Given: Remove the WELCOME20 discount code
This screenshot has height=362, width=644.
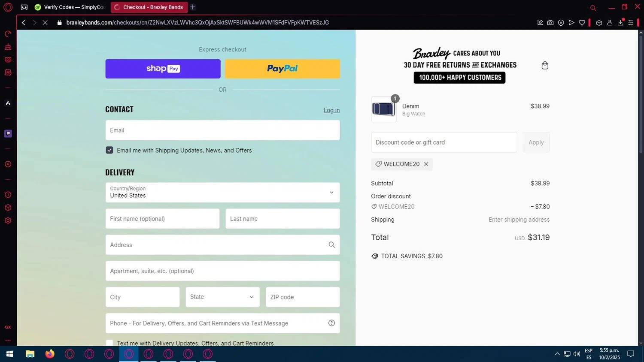Looking at the screenshot, I should coord(426,164).
